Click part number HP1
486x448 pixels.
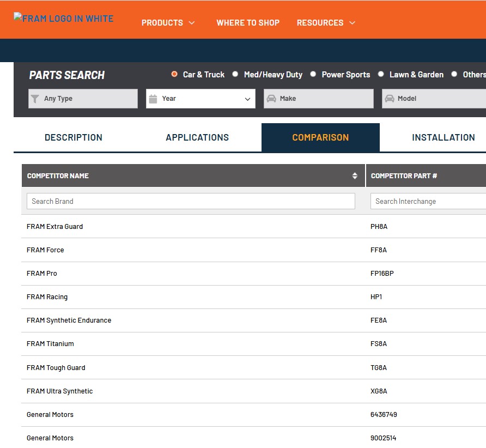coord(376,297)
